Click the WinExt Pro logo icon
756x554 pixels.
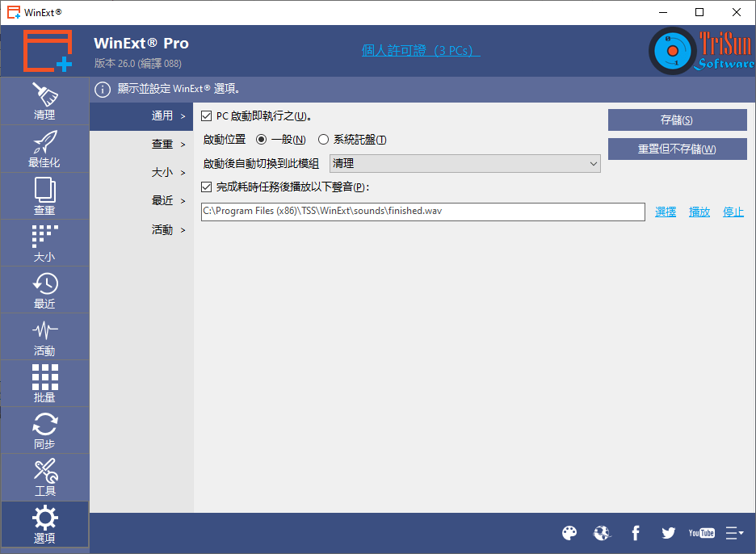48,51
